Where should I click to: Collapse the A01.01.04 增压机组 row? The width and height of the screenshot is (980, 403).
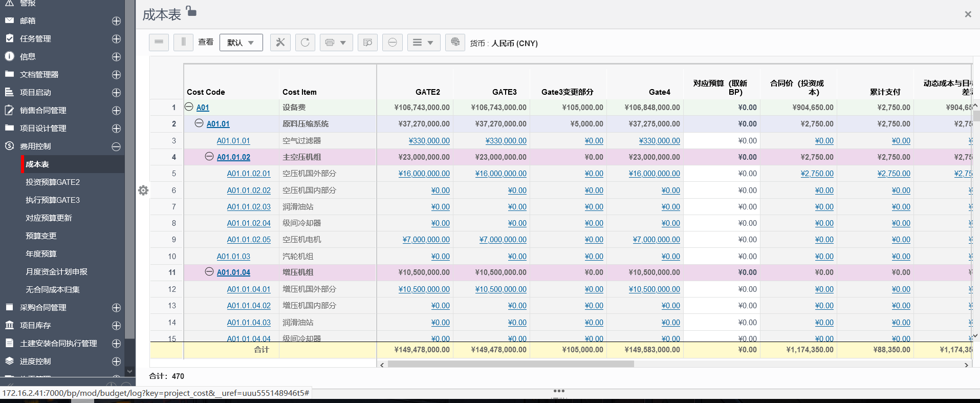pyautogui.click(x=209, y=272)
